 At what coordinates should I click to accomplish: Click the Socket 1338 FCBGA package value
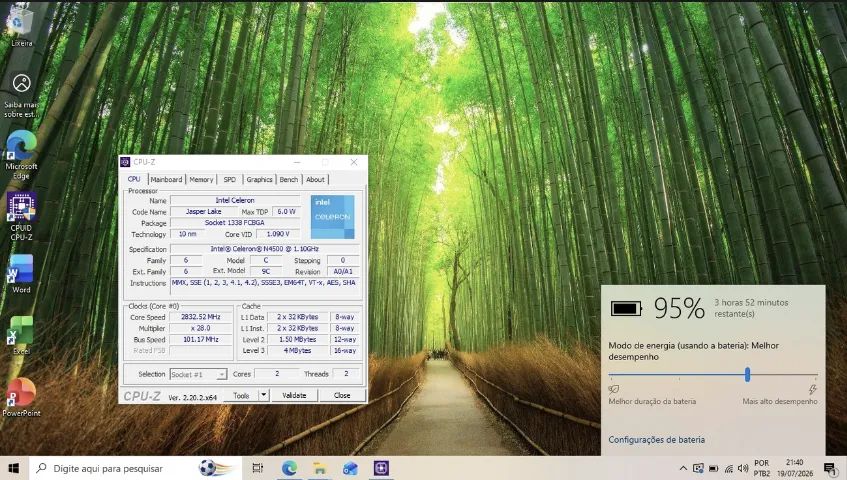click(235, 222)
